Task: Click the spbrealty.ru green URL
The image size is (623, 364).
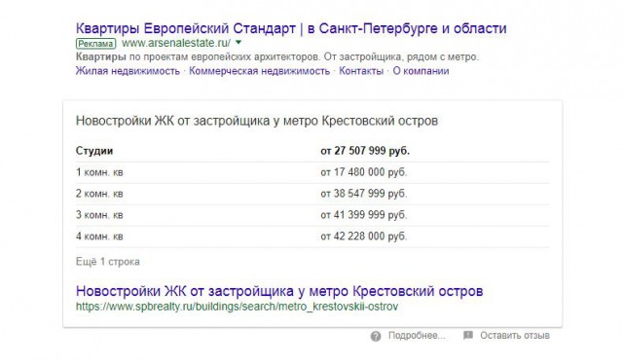Action: (x=237, y=307)
